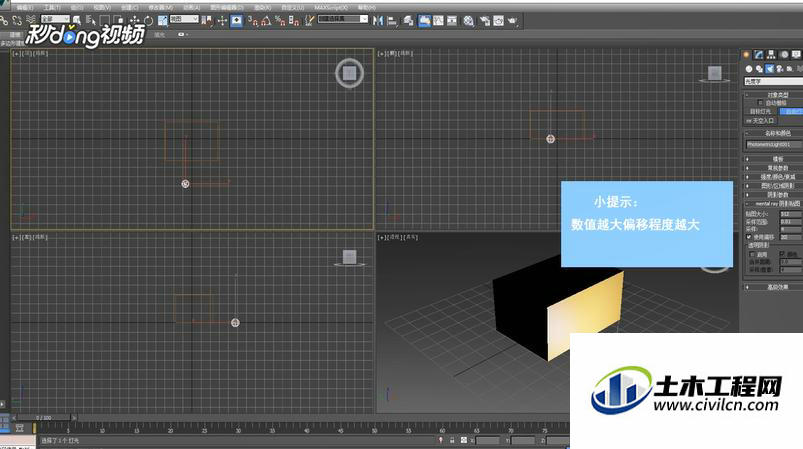Viewport: 803px width, 449px height.
Task: Select the Cameras category in Create panel
Action: pyautogui.click(x=779, y=69)
